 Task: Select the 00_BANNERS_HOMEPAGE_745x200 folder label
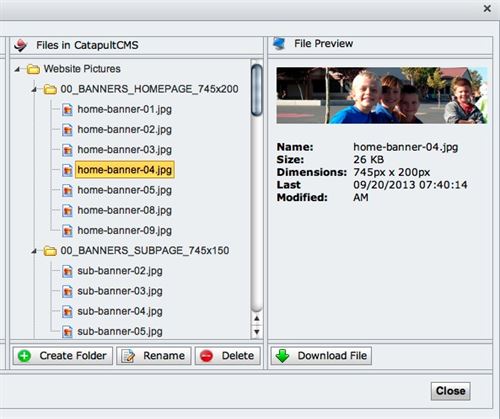click(x=149, y=89)
